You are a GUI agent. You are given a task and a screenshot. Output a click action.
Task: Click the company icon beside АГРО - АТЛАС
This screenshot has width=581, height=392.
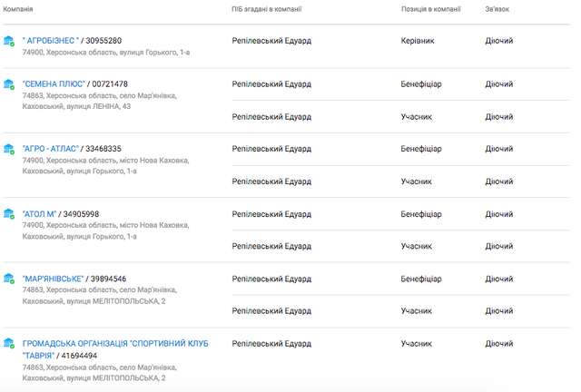(9, 150)
